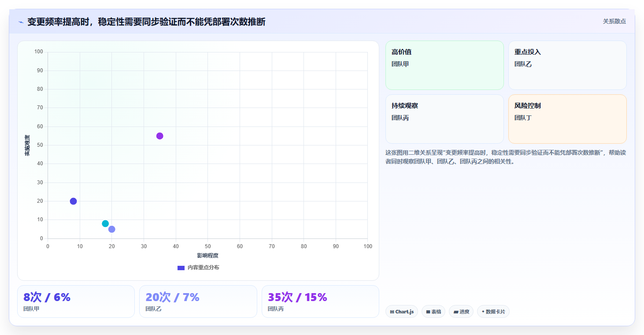The height and width of the screenshot is (335, 644).
Task: Click the 数据卡片 tag chip
Action: pyautogui.click(x=493, y=312)
